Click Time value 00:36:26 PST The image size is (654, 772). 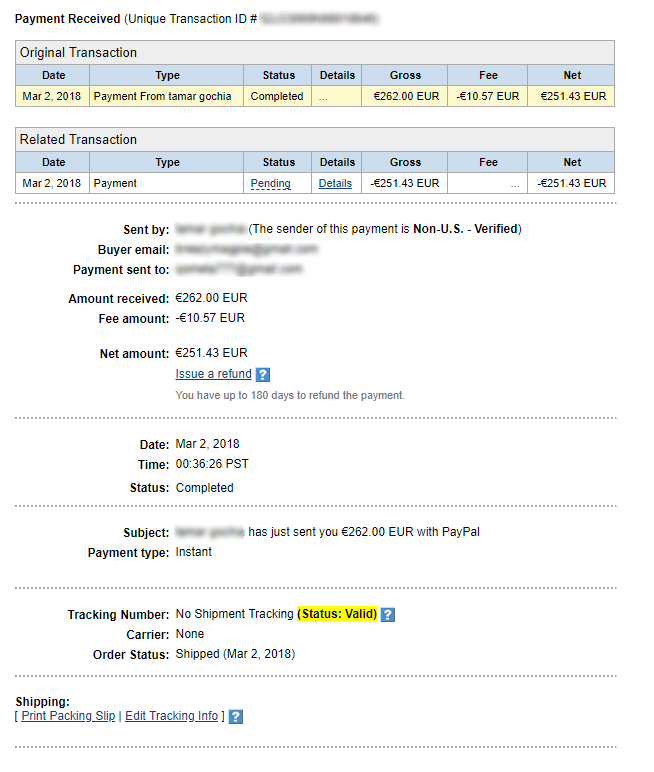tap(212, 464)
